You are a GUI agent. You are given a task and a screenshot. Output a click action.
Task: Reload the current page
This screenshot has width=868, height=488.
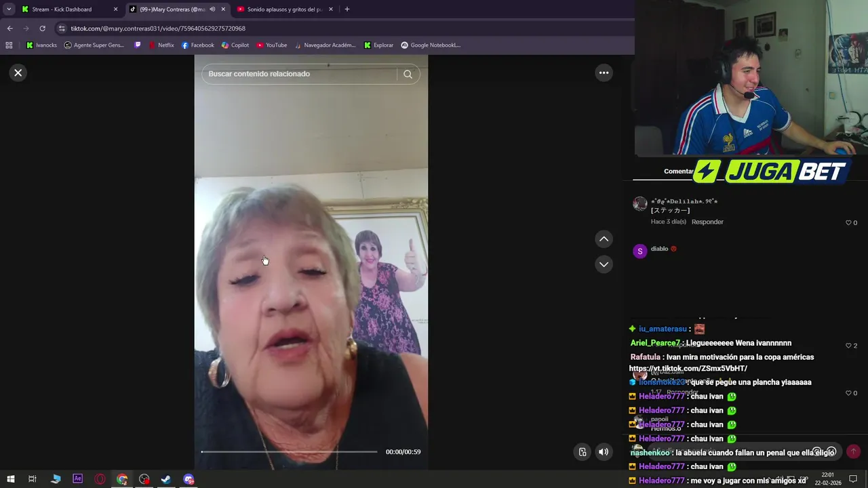pos(42,28)
